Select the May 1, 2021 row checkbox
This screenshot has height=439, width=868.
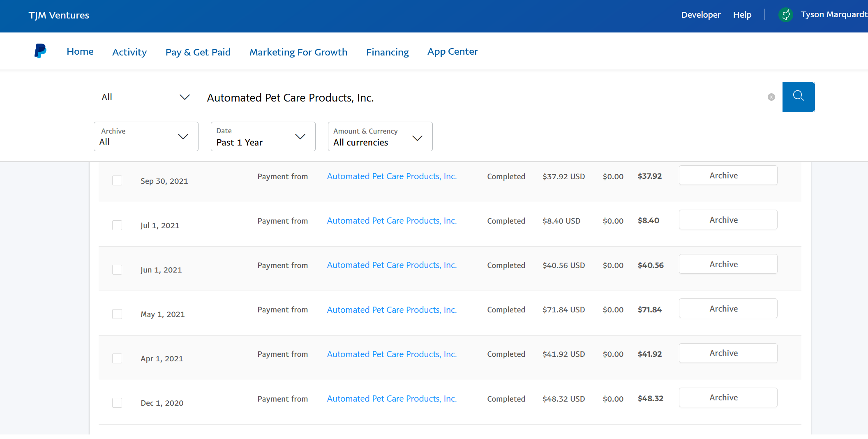tap(117, 314)
